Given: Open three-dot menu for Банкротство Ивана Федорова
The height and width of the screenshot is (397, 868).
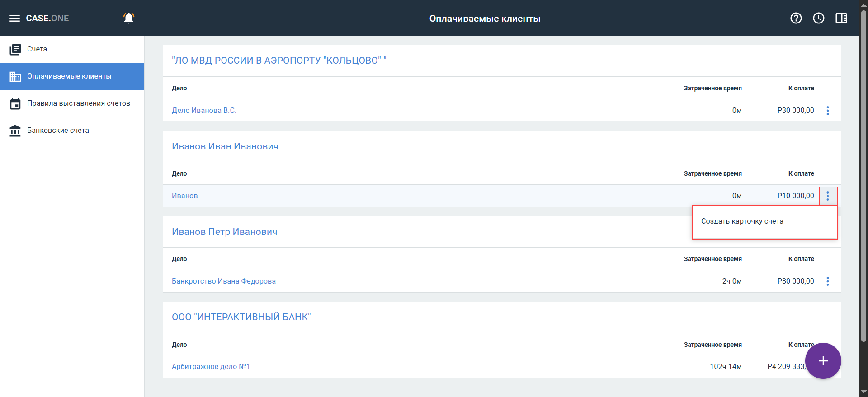Looking at the screenshot, I should pos(827,281).
